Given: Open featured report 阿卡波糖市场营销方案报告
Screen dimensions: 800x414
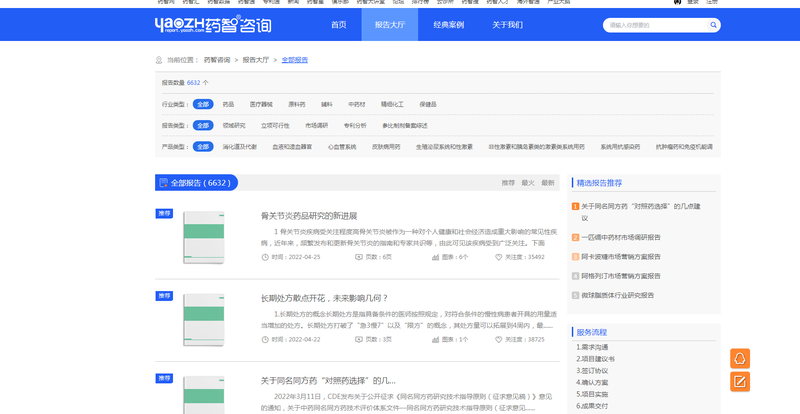Looking at the screenshot, I should tap(621, 257).
